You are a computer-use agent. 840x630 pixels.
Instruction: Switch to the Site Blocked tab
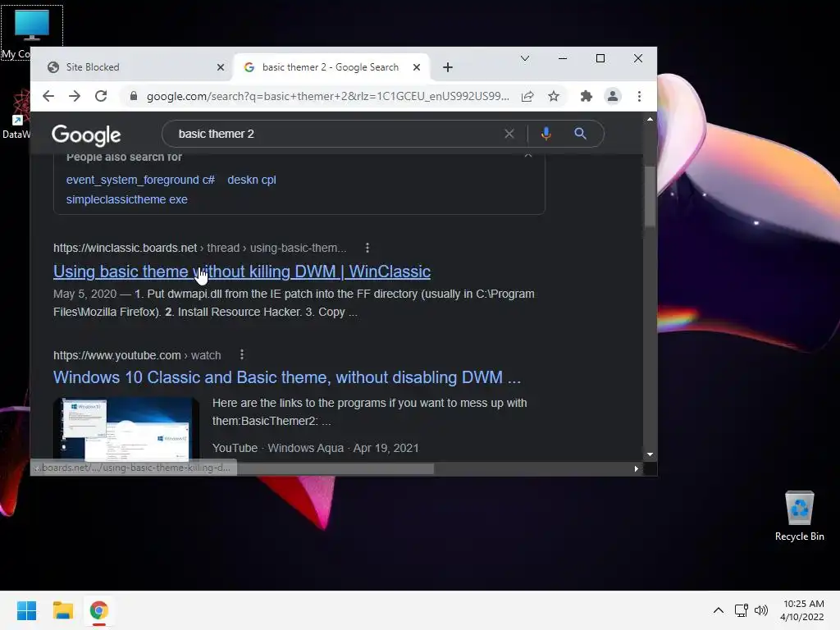coord(131,67)
